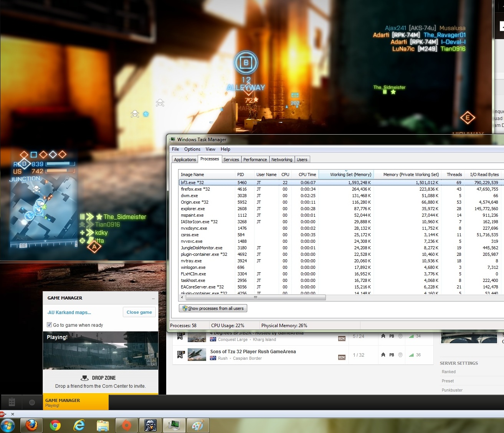
Task: Sort by the CPU Time column header
Action: 305,175
